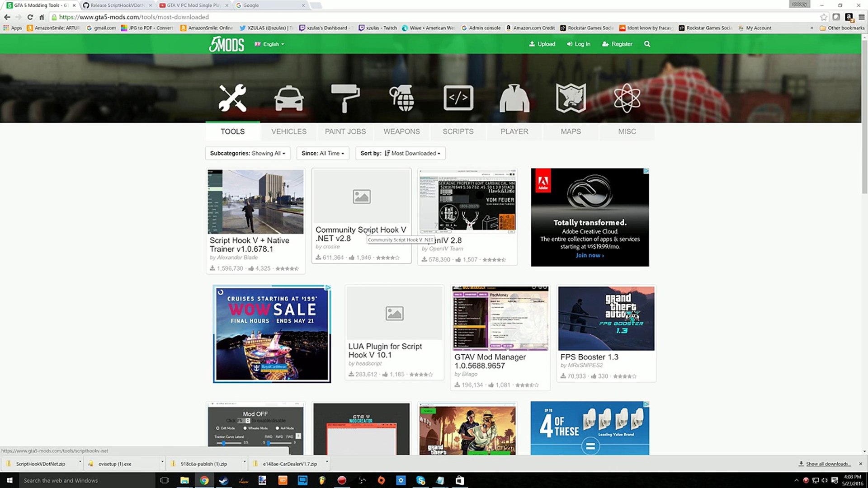Expand the English language dropdown
Image resolution: width=868 pixels, height=488 pixels.
(x=269, y=44)
